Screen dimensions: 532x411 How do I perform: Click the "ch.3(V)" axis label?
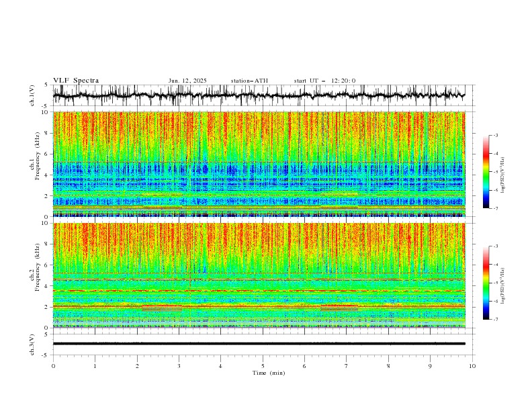point(32,345)
